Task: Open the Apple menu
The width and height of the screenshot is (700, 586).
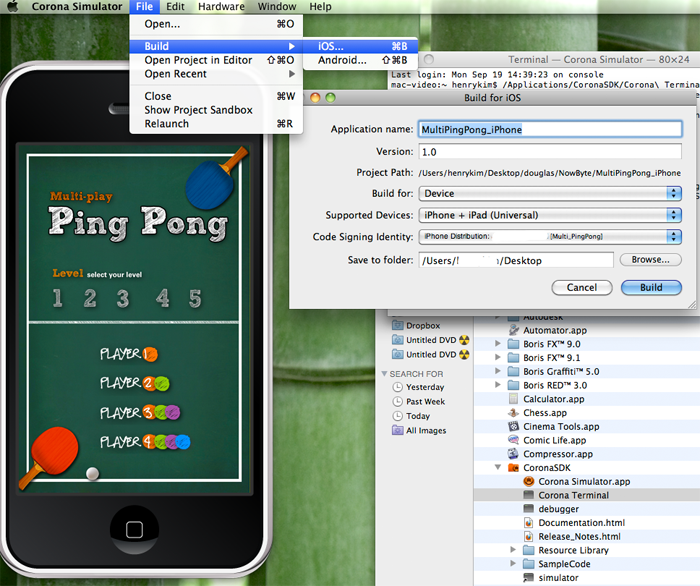Action: [12, 6]
